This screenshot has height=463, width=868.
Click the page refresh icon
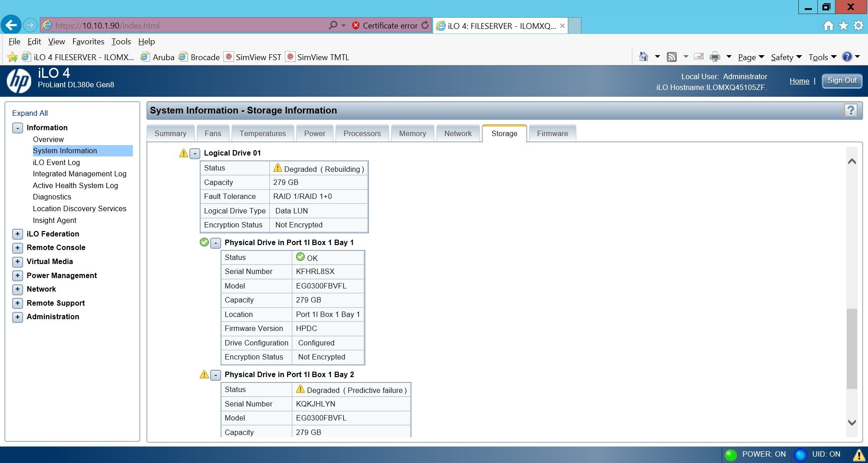click(x=425, y=25)
